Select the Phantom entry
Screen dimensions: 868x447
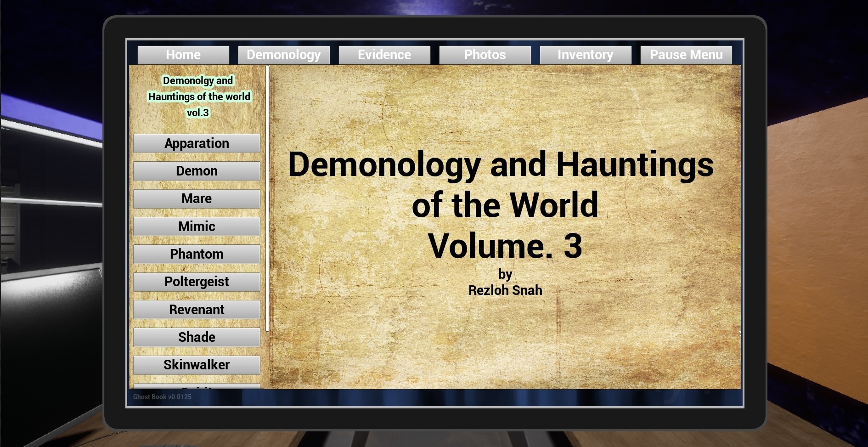197,254
